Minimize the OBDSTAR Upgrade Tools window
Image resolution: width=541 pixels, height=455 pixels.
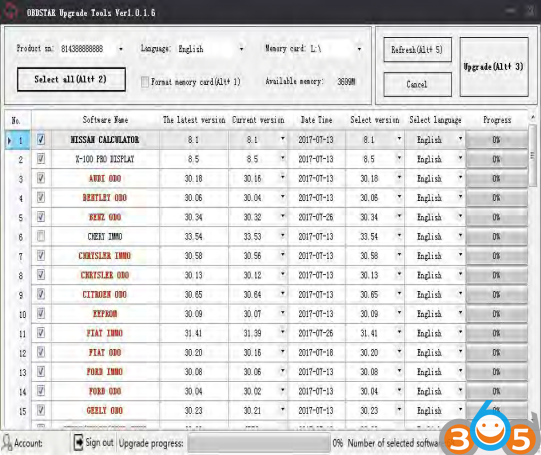pos(510,11)
